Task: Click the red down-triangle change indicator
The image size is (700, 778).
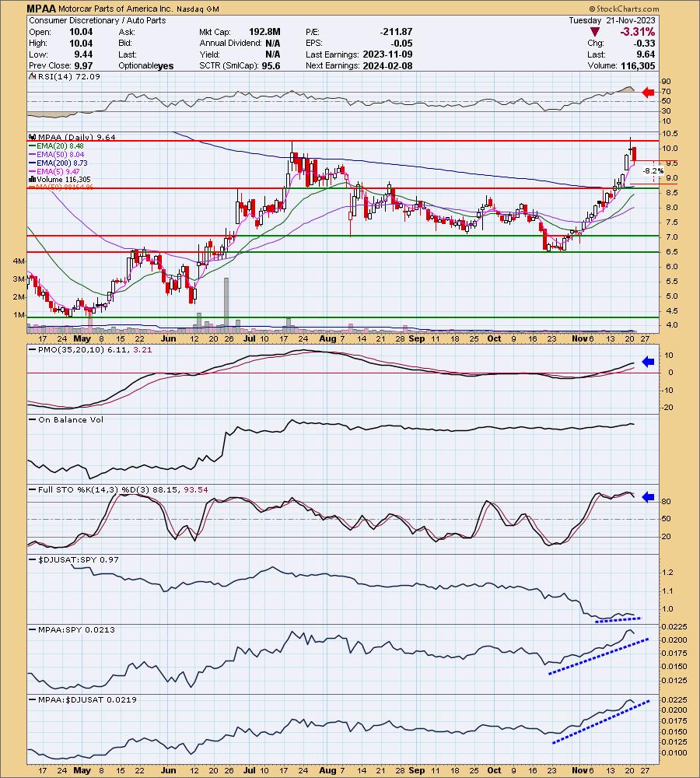Action: pyautogui.click(x=595, y=32)
